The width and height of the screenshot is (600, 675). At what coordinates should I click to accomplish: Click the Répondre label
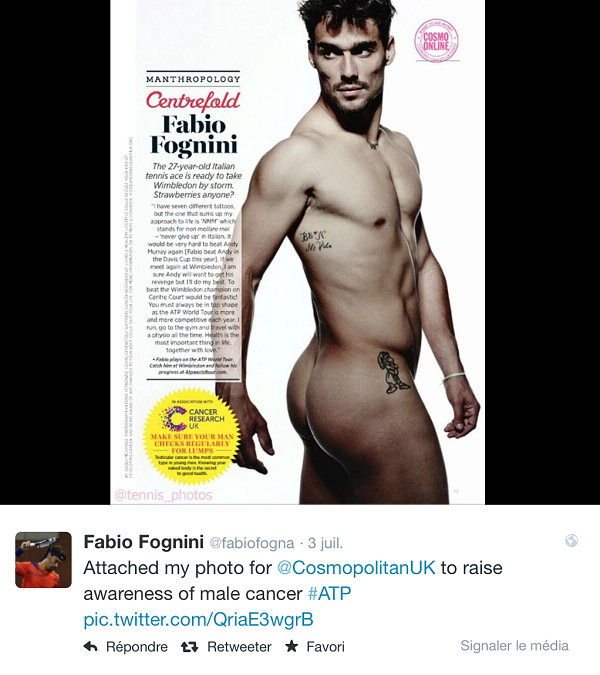click(137, 647)
